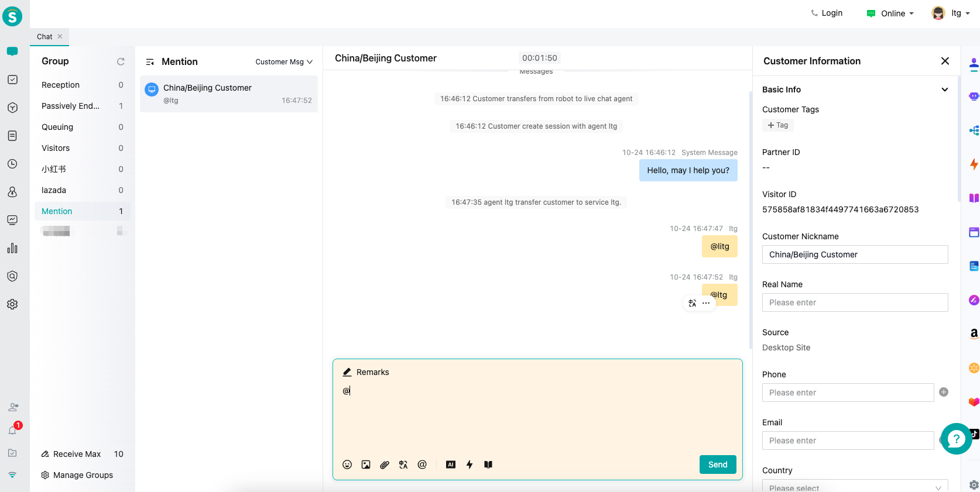Add a customer Tag

coord(778,125)
